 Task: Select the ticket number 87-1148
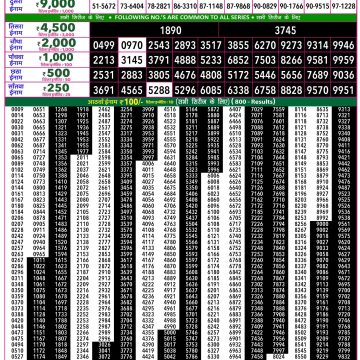pos(211,6)
